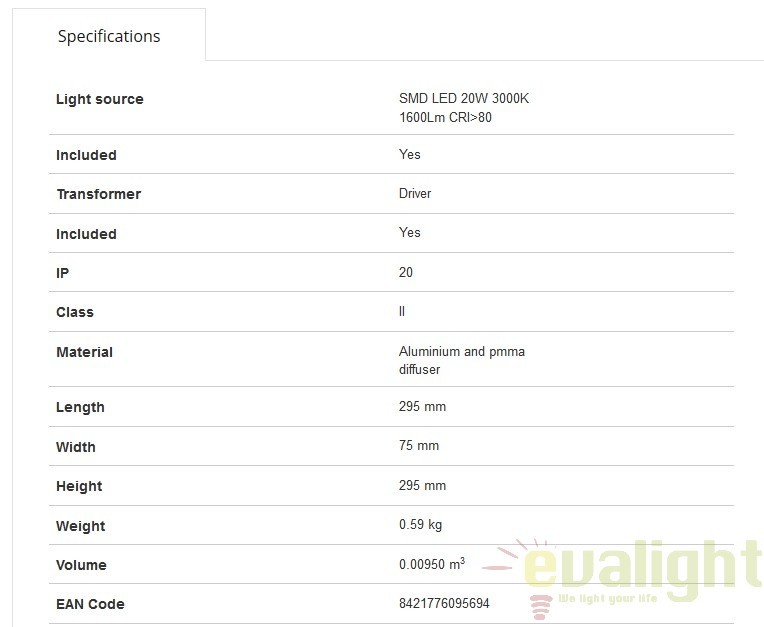Select the IP rating value 20
Viewport: 764px width, 627px height.
(x=405, y=272)
